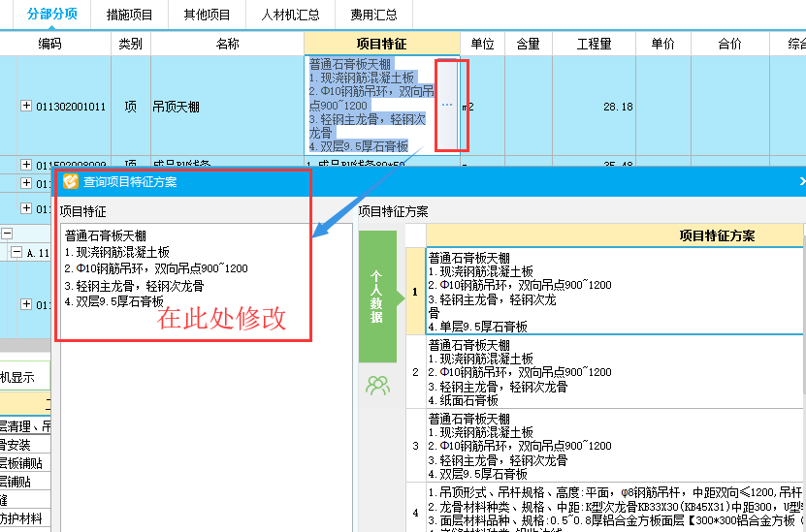Click the 层板铺贴 list row

pyautogui.click(x=25, y=463)
